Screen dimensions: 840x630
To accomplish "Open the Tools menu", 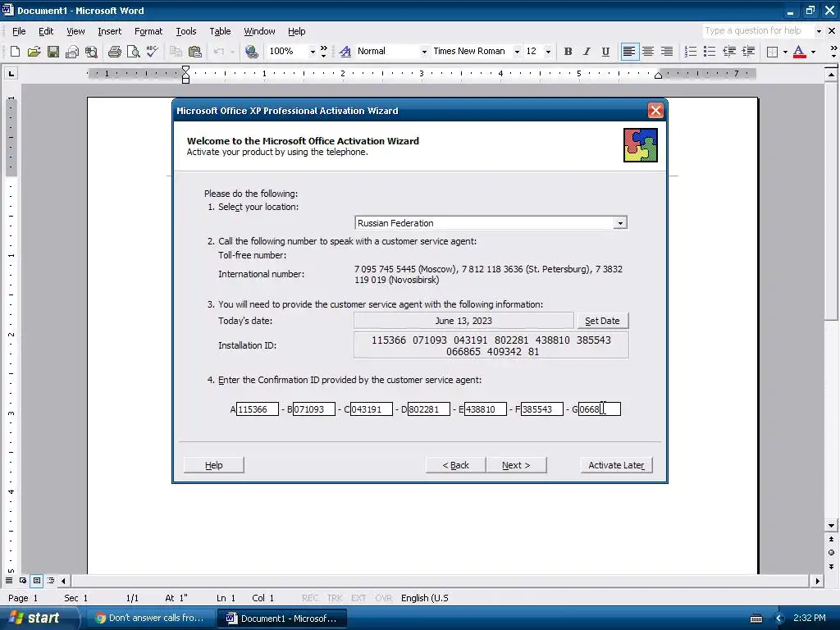I will pos(186,31).
